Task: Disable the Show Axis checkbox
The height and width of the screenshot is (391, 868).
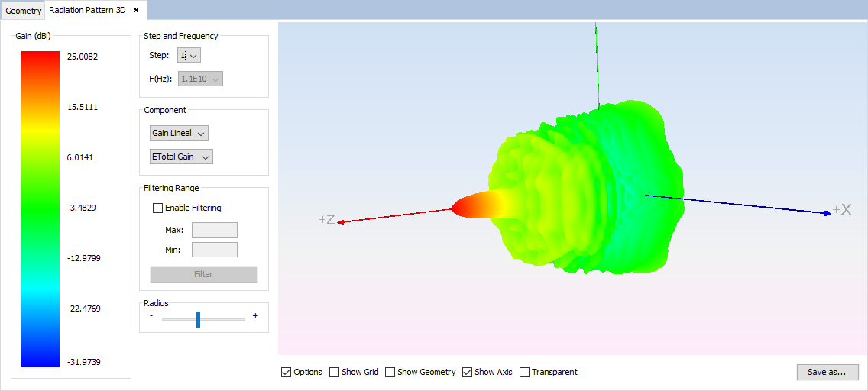Action: pyautogui.click(x=468, y=373)
